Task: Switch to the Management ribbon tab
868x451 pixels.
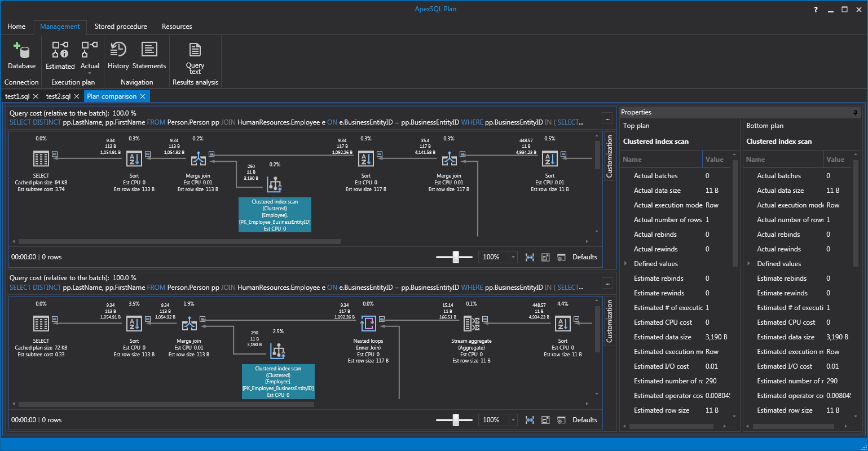Action: 60,26
